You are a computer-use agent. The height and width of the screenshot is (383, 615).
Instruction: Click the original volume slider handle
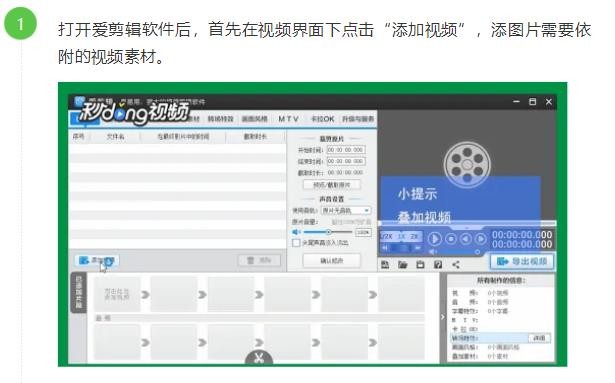click(x=329, y=232)
